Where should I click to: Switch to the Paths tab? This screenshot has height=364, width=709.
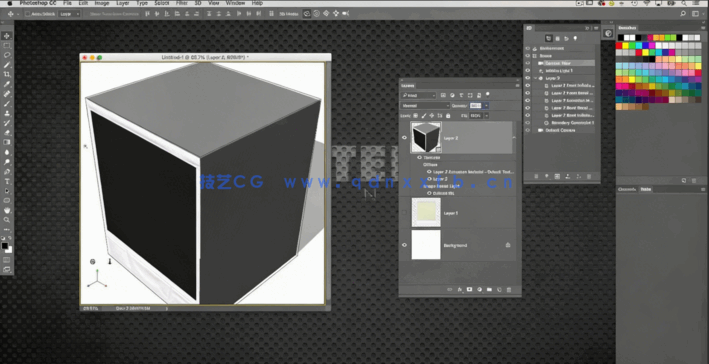tap(646, 189)
